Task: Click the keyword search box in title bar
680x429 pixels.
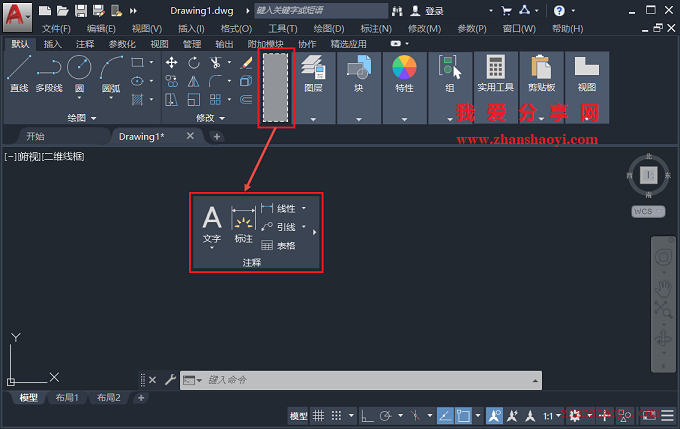Action: pos(321,10)
